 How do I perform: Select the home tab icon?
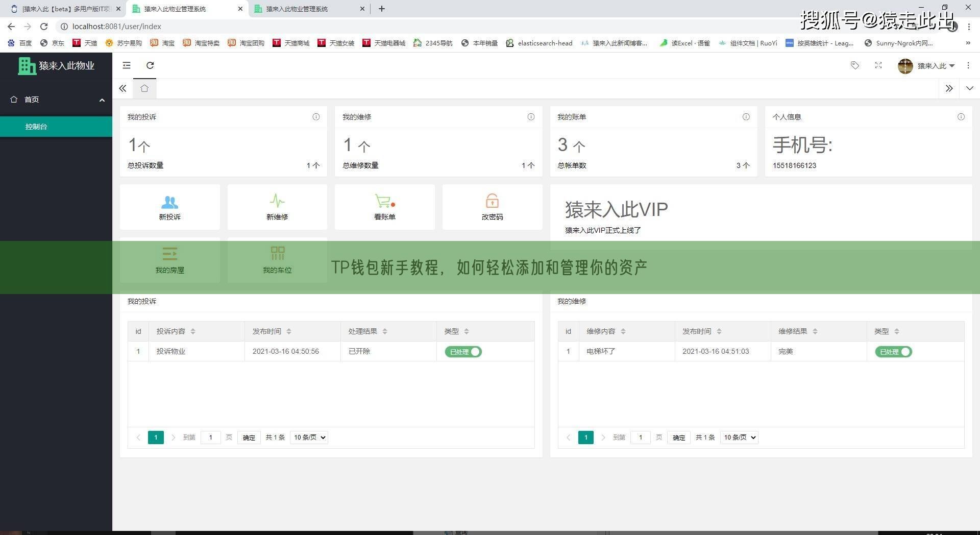[144, 88]
